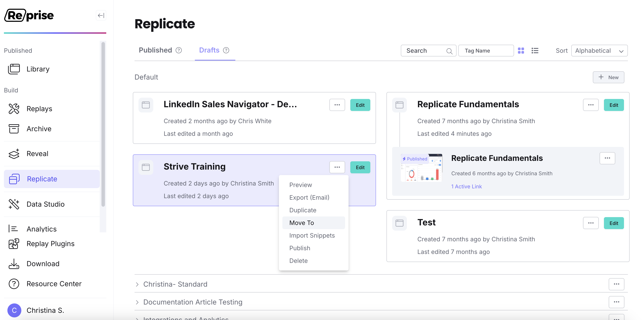Viewport: 644px width, 320px height.
Task: Edit the Replicate Fundamentals draft
Action: coord(614,105)
